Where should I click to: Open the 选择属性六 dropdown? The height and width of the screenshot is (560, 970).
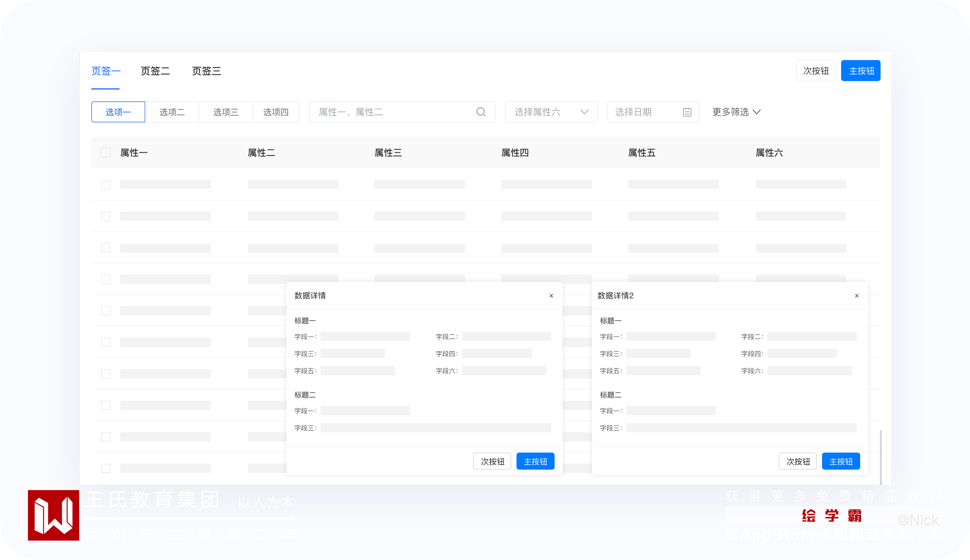(x=550, y=112)
